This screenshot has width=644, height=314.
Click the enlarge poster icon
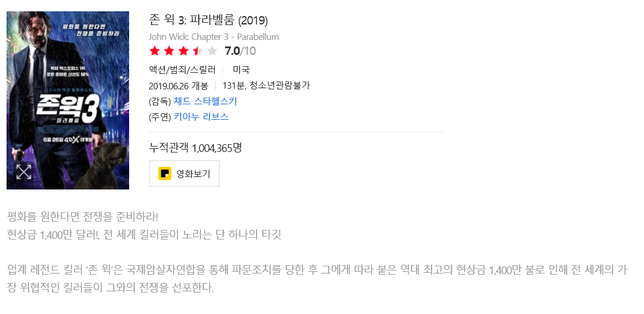(24, 172)
